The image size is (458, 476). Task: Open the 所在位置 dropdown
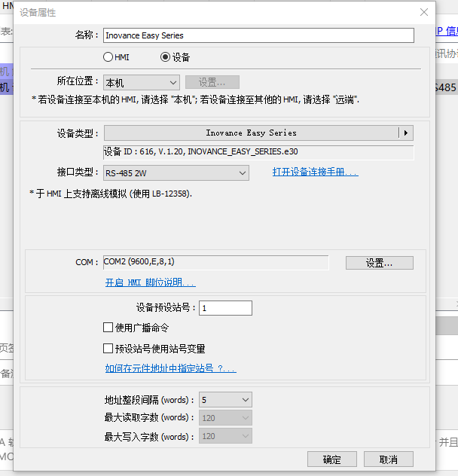tap(142, 82)
